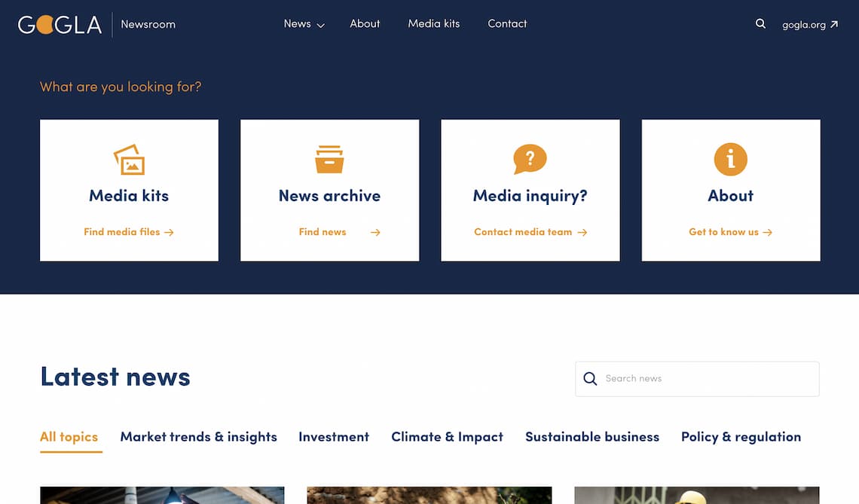Click the external arrow beside gogla.org
859x504 pixels.
tap(833, 25)
